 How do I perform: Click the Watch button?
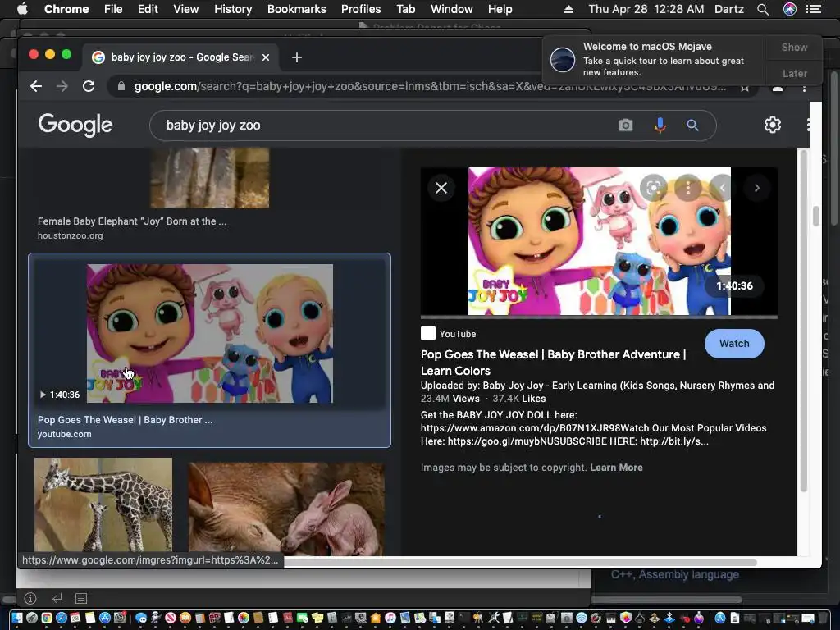[x=734, y=344]
